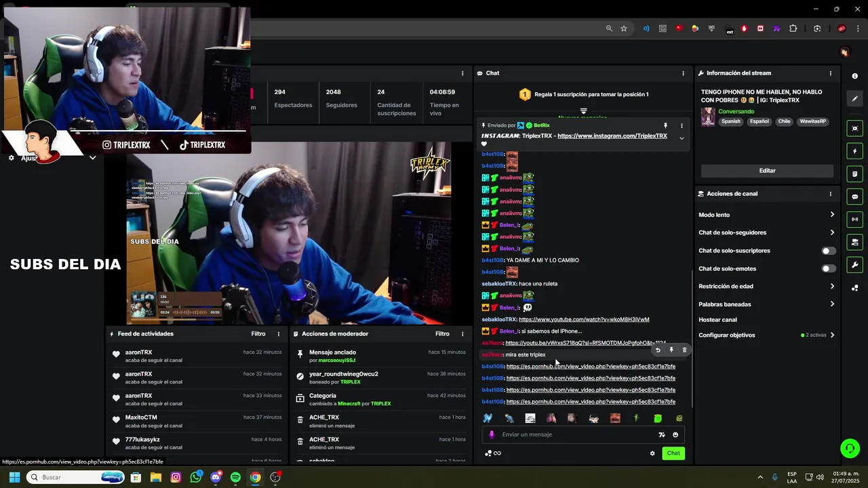This screenshot has height=488, width=868.
Task: Click the stream category thumbnail beside Conversando
Action: pos(708,117)
